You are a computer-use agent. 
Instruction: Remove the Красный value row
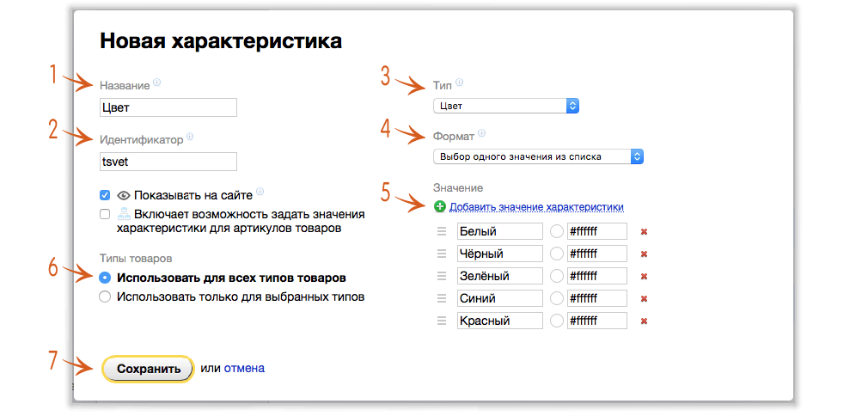[644, 321]
